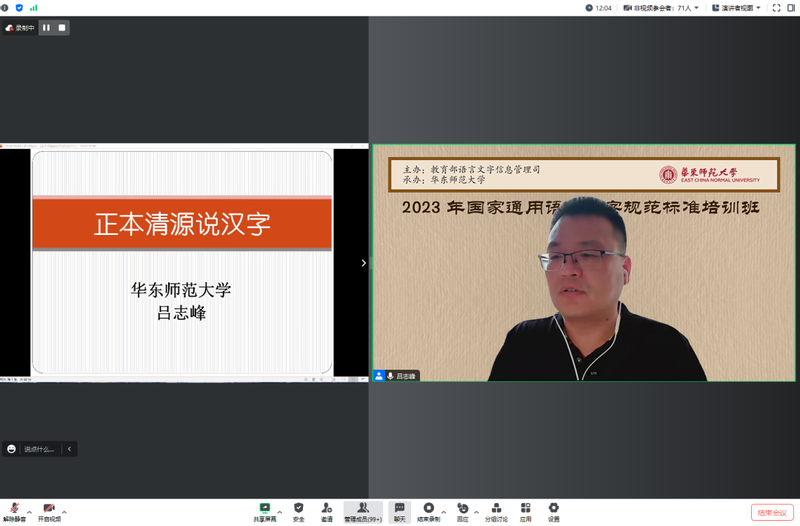Open the manage members (管理成员) panel
This screenshot has width=800, height=526.
coord(363,510)
